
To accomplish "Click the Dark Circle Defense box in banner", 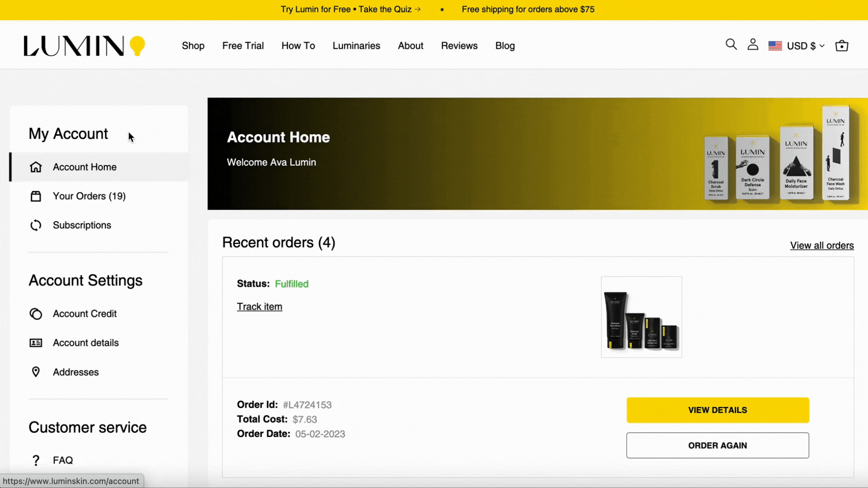I will tap(753, 167).
